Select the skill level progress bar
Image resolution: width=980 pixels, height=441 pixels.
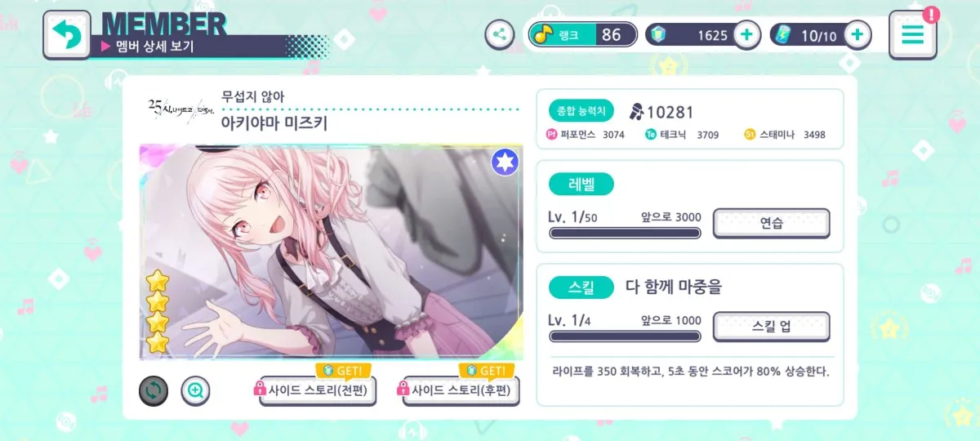coord(625,336)
